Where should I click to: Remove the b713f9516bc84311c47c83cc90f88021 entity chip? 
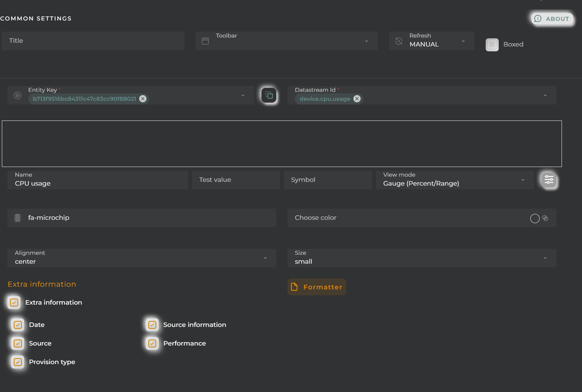click(143, 99)
